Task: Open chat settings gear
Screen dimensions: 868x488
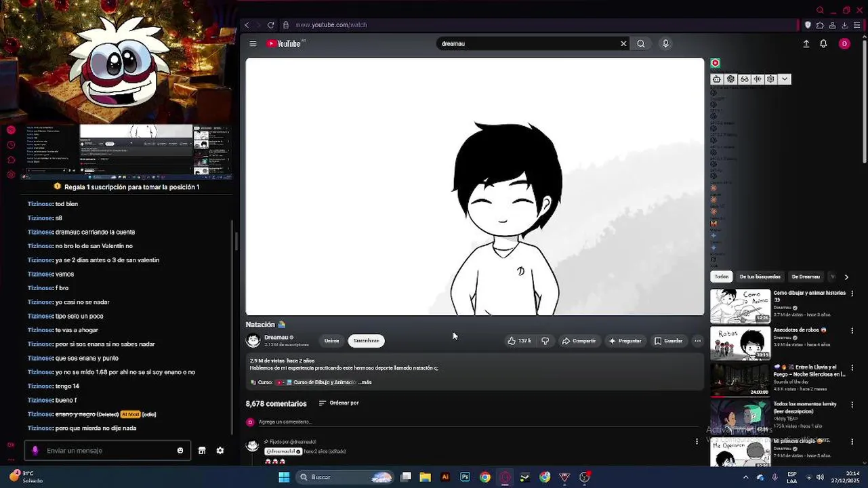Action: 220,451
